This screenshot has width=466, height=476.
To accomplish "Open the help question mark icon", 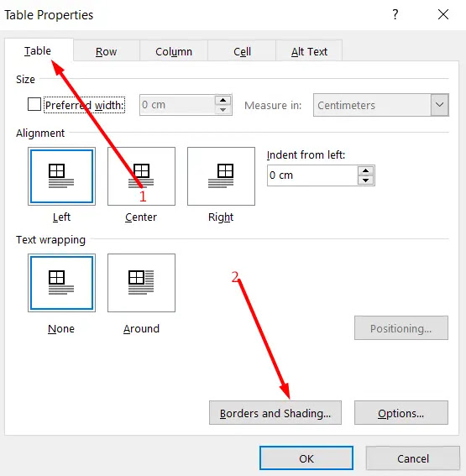I will 395,14.
